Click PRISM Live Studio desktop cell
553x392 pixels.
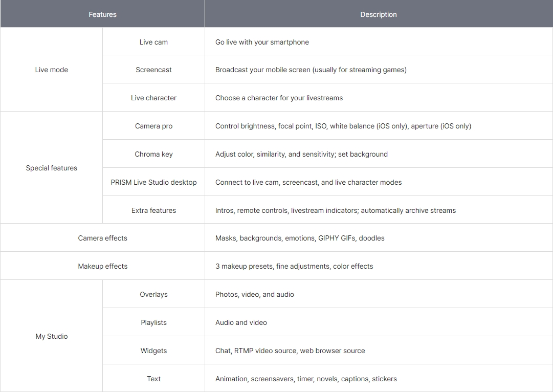point(153,182)
